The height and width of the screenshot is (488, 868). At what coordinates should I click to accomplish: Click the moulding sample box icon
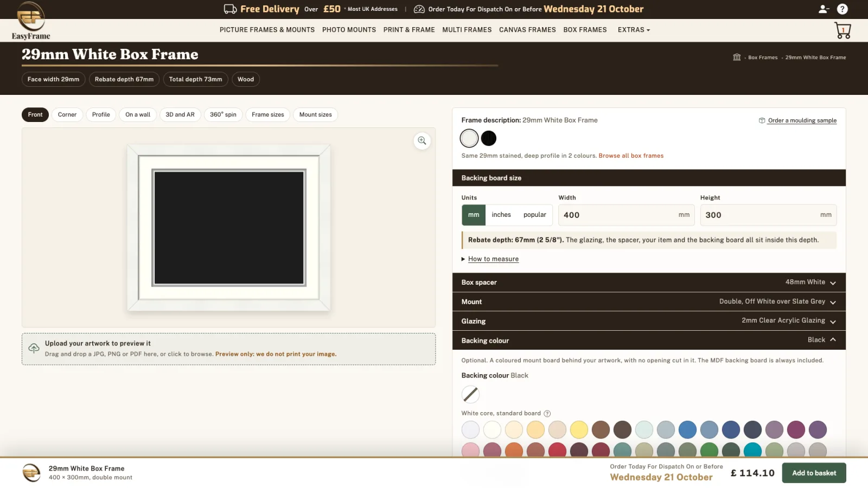point(762,120)
